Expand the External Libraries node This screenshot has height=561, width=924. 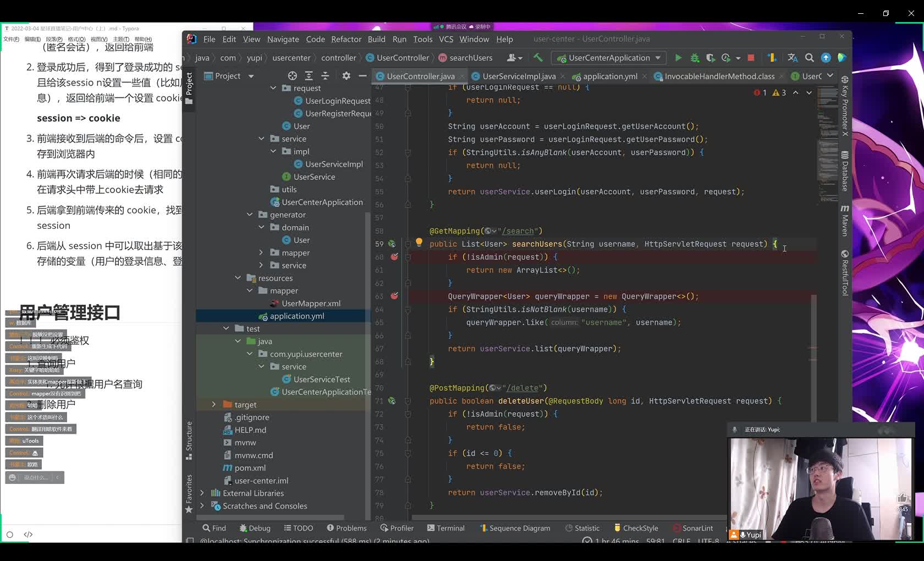coord(202,493)
